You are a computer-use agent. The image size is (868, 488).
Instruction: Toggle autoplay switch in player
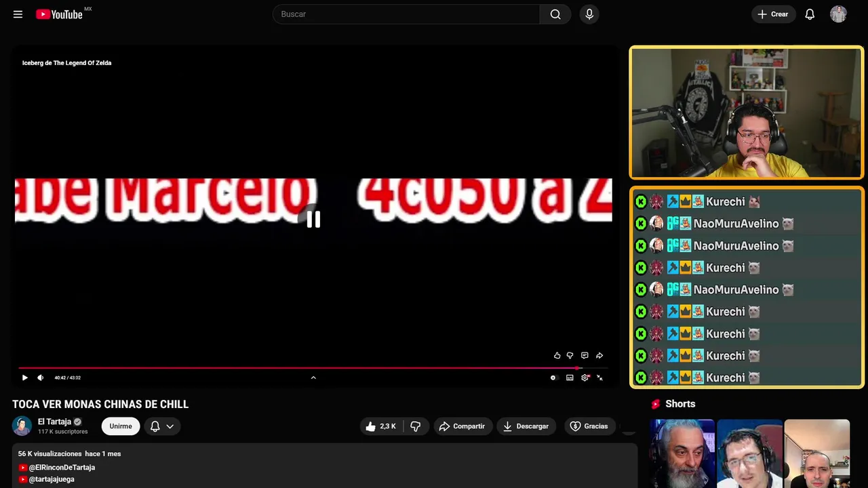click(x=553, y=378)
